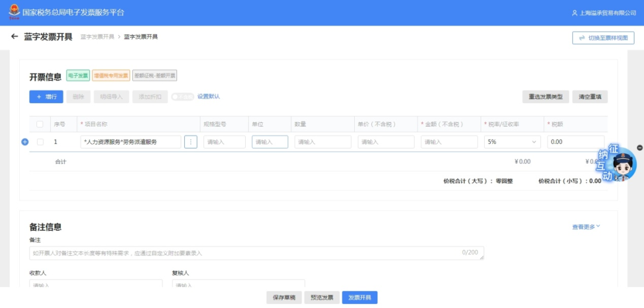Click the blue plus icon beside row 1
Screen dimensions: 644x308
click(x=25, y=142)
